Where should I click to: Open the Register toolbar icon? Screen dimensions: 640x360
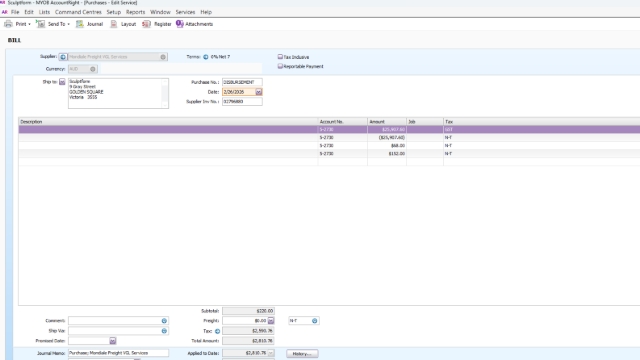(x=146, y=24)
